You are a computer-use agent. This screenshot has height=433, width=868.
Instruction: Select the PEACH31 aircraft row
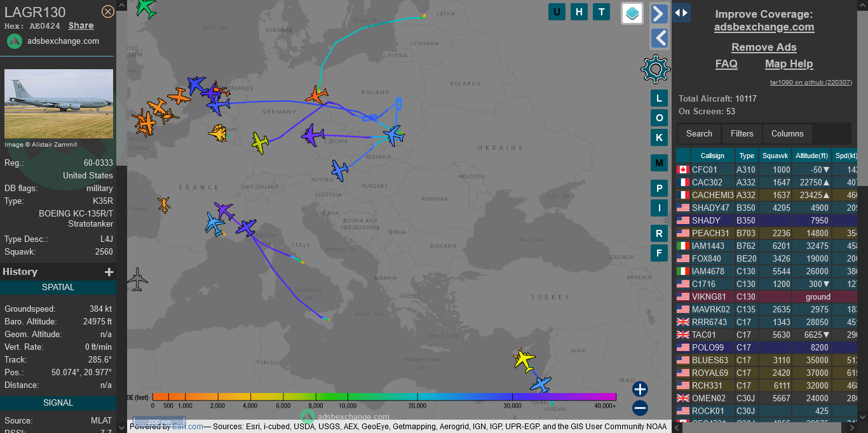767,233
